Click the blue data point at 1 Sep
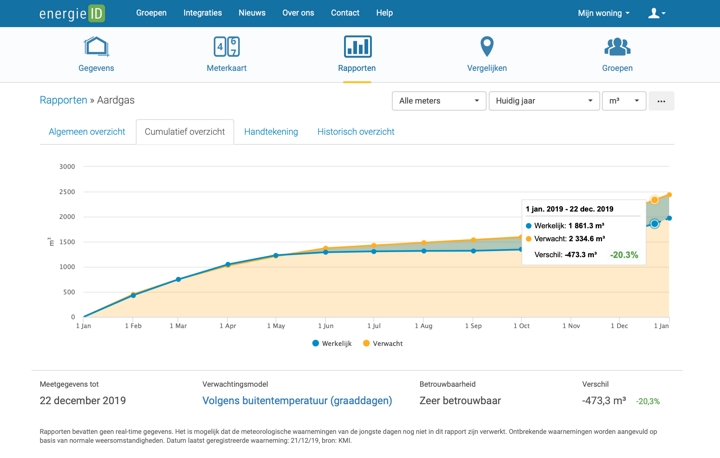Screen dimensions: 720x458 tap(473, 251)
